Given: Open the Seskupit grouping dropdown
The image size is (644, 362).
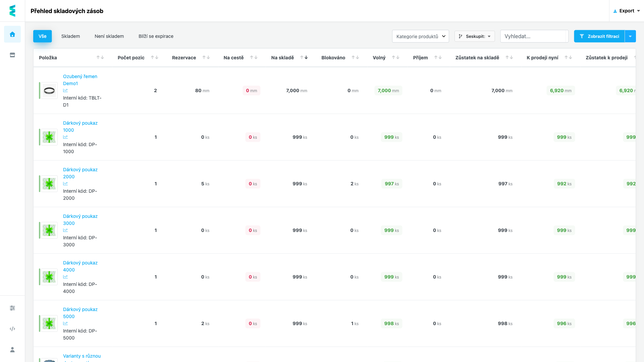Looking at the screenshot, I should pos(475,36).
